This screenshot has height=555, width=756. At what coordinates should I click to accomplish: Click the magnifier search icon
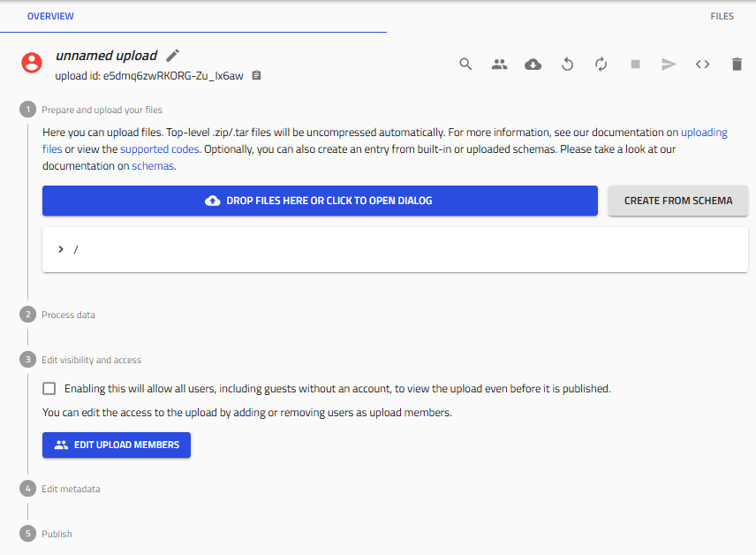point(465,64)
